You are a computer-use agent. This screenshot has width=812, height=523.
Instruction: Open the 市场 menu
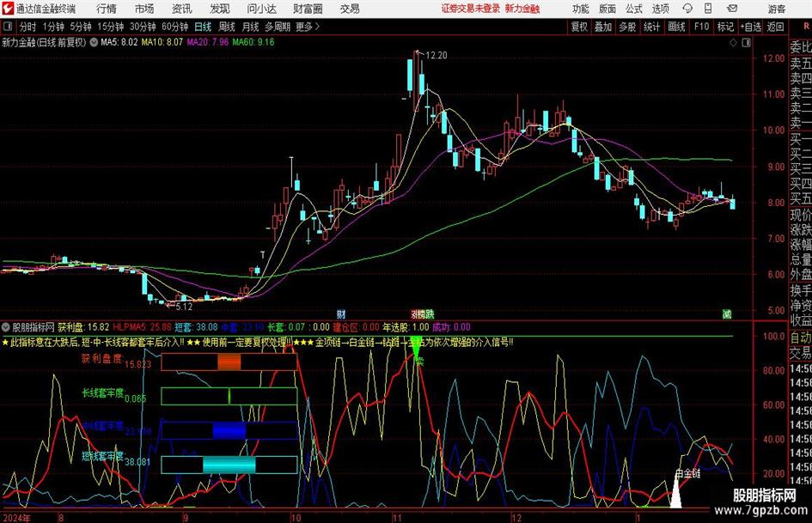144,9
